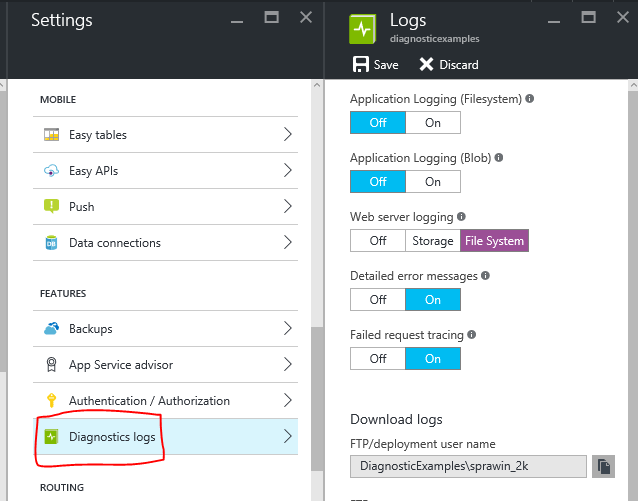
Task: Open the Diagnostics logs menu item
Action: [x=112, y=437]
